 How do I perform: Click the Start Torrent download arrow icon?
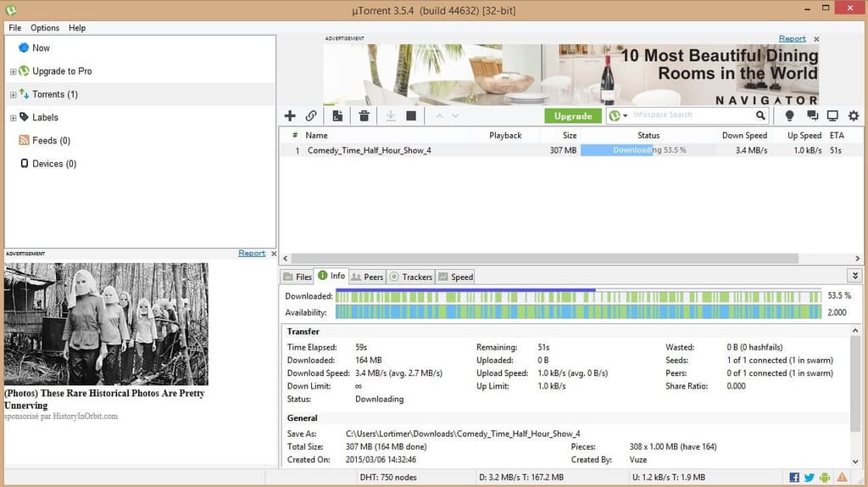(390, 115)
